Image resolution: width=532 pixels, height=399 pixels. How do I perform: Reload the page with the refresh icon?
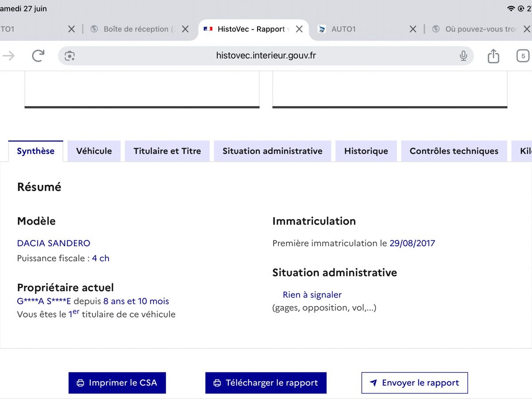[x=38, y=55]
